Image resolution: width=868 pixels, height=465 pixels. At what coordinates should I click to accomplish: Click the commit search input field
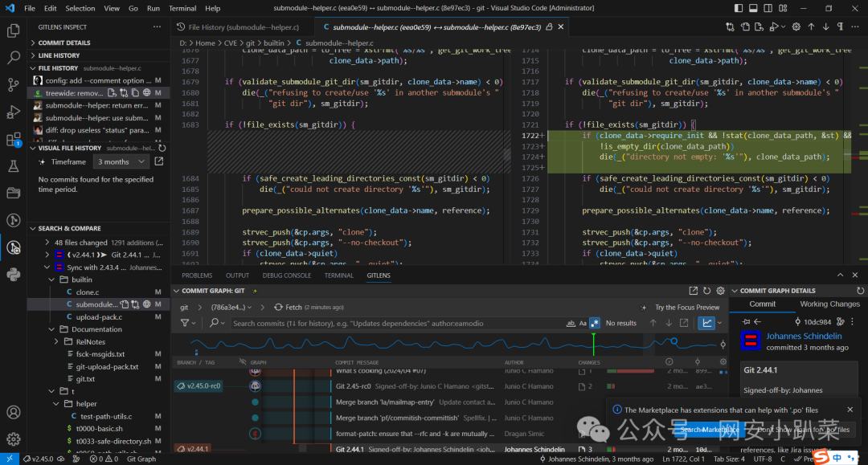[x=396, y=324]
